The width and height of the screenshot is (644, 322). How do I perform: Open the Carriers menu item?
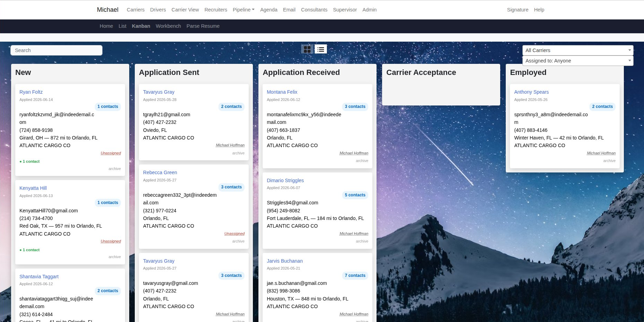pyautogui.click(x=135, y=10)
